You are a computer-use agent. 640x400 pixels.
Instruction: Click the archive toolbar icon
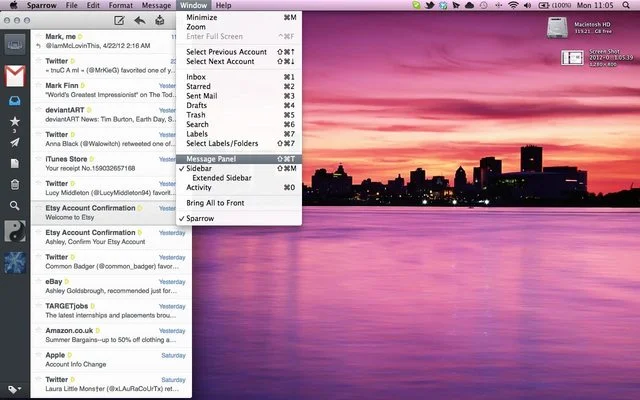pyautogui.click(x=160, y=20)
